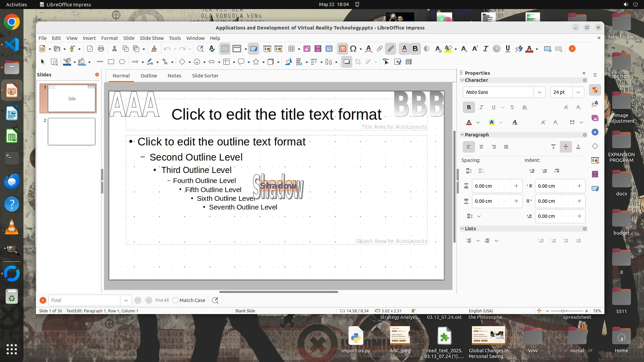The width and height of the screenshot is (644, 362).
Task: Click the Special Character omega icon
Action: (x=353, y=49)
